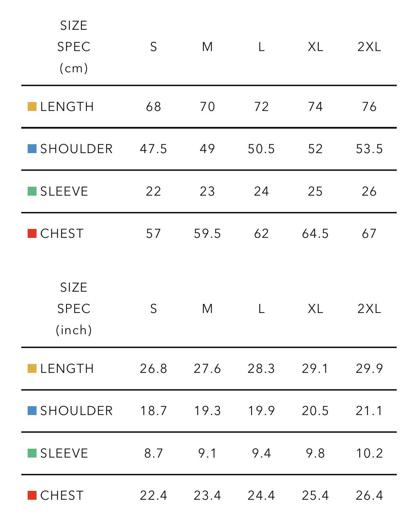Click the 64.5 chest value for XL
Image resolution: width=418 pixels, height=532 pixels.
[315, 234]
